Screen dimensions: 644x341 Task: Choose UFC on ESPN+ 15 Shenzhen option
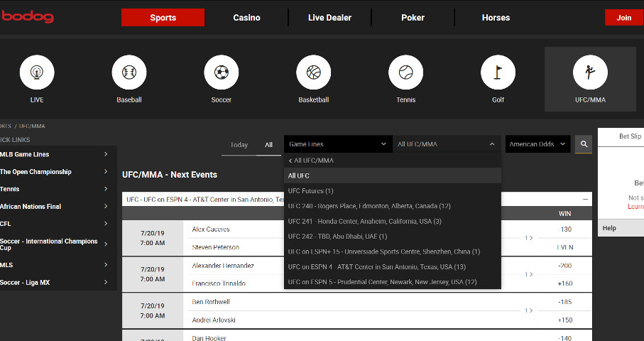click(393, 251)
